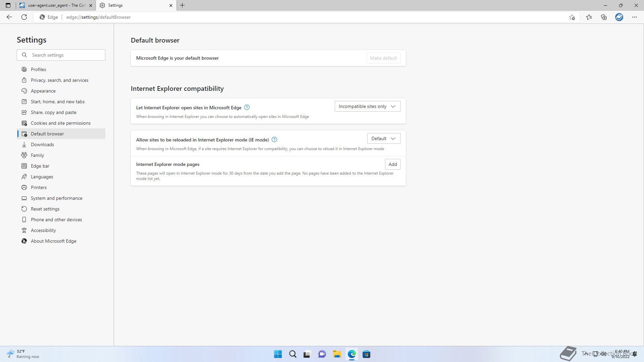This screenshot has height=362, width=644.
Task: Open Profiles settings
Action: 61,69
